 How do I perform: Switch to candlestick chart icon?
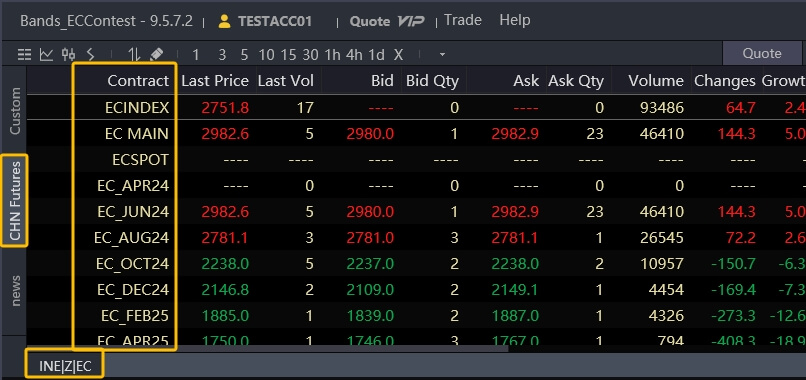point(68,54)
